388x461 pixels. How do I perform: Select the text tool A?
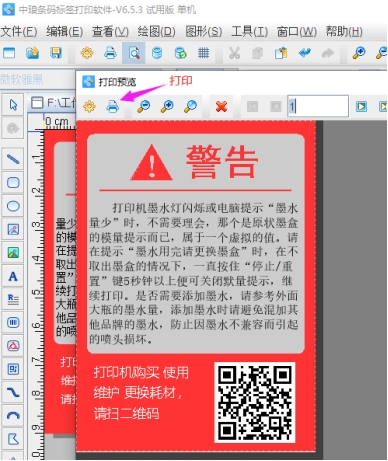click(x=13, y=276)
